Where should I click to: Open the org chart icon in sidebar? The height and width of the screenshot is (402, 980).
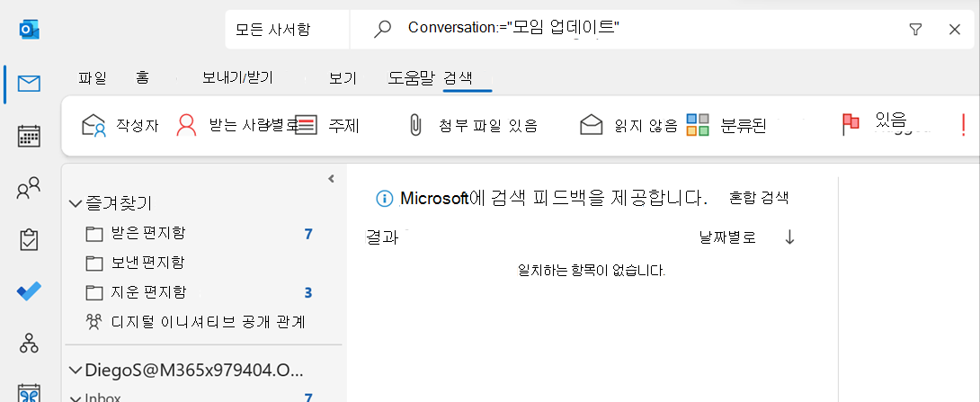click(x=29, y=343)
